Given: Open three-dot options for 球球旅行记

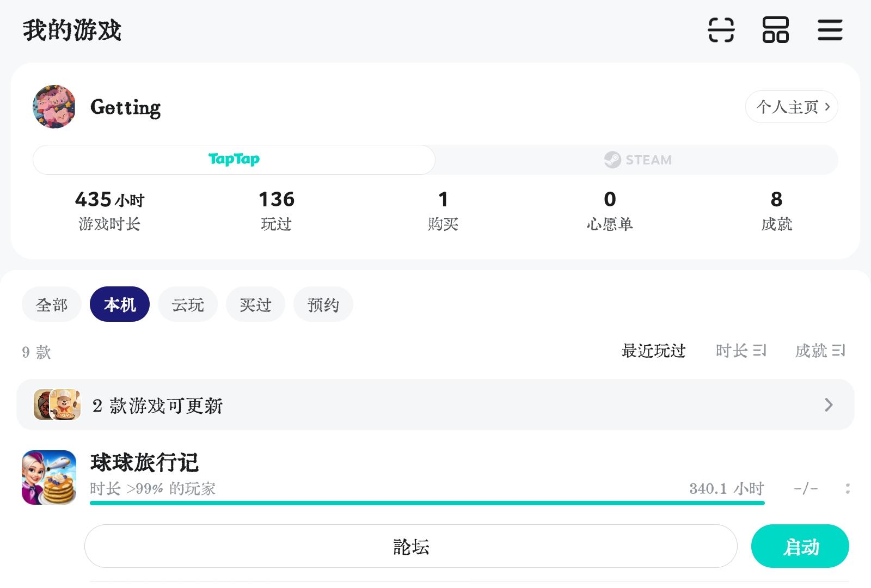Looking at the screenshot, I should tap(848, 488).
